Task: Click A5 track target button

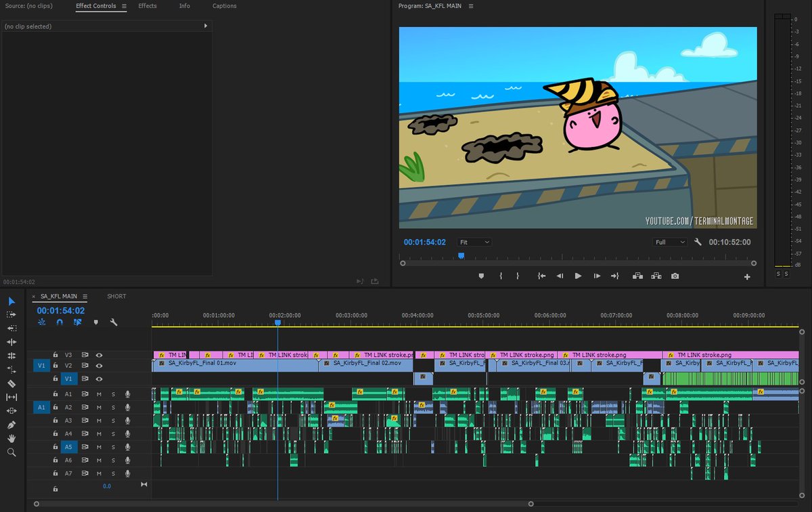Action: pyautogui.click(x=68, y=447)
